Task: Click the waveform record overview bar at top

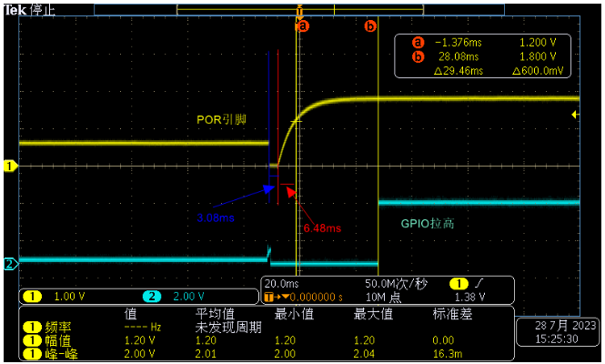Action: [299, 10]
